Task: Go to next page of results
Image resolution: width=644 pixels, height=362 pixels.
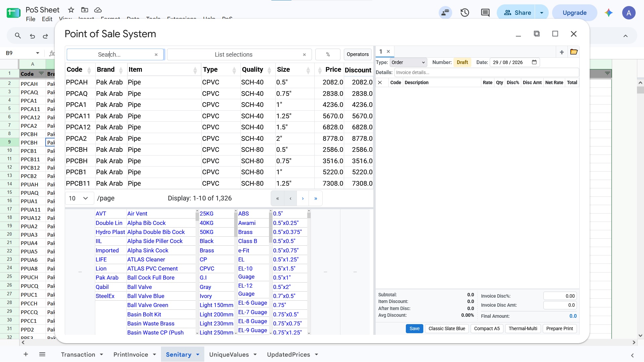Action: point(303,198)
